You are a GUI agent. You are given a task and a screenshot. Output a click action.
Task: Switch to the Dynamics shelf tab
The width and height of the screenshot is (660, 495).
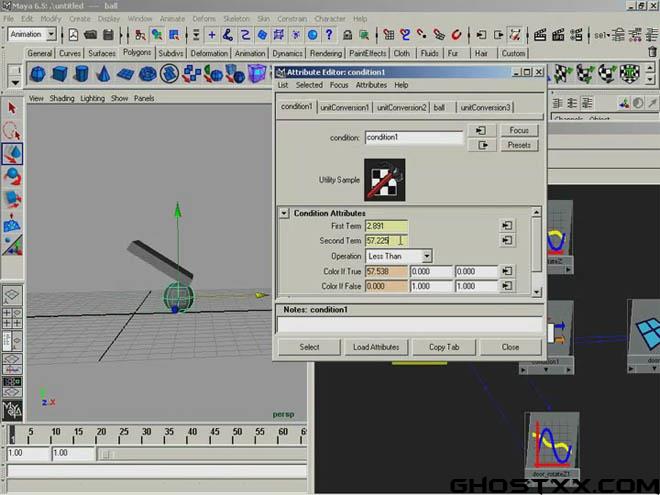287,53
